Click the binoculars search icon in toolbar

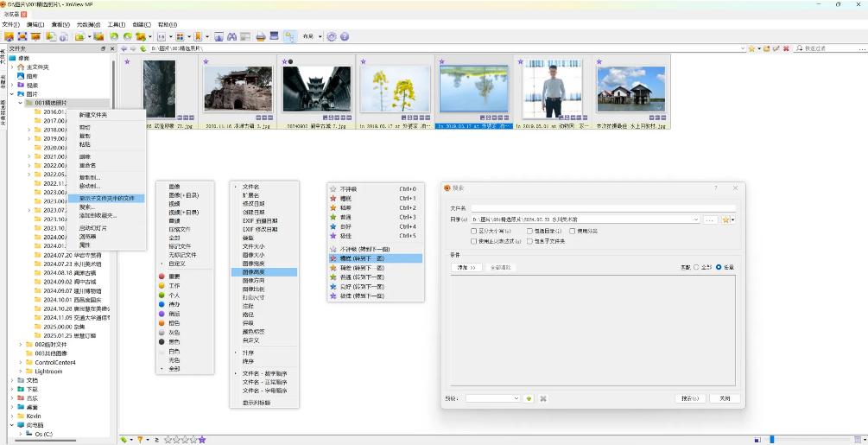(x=232, y=36)
